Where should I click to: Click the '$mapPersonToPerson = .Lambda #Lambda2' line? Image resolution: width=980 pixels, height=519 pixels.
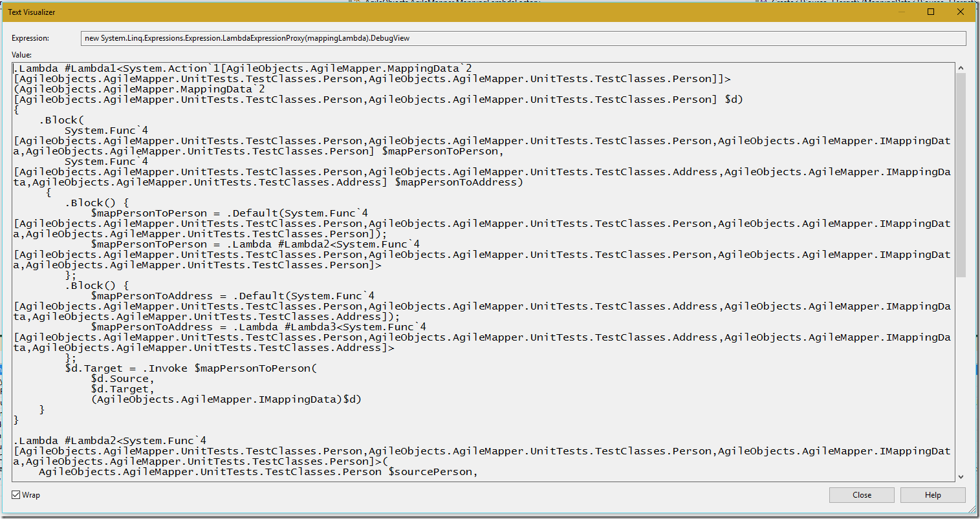coord(255,244)
